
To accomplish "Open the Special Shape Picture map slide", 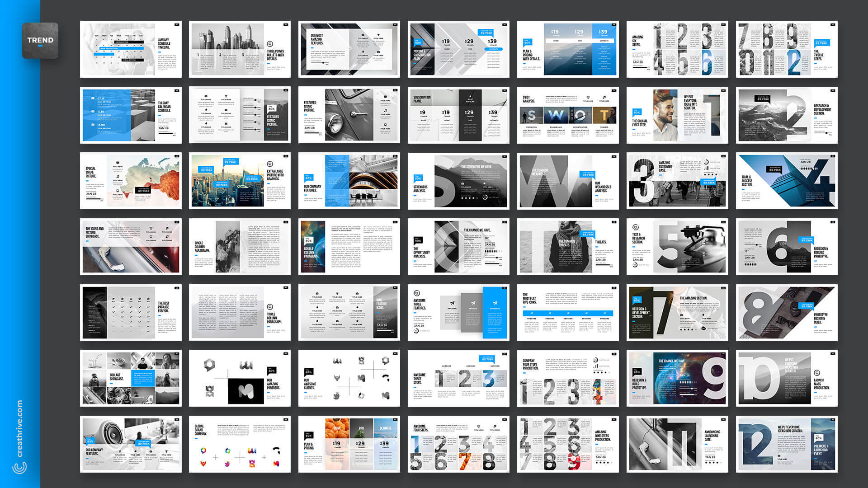I will pos(131,181).
